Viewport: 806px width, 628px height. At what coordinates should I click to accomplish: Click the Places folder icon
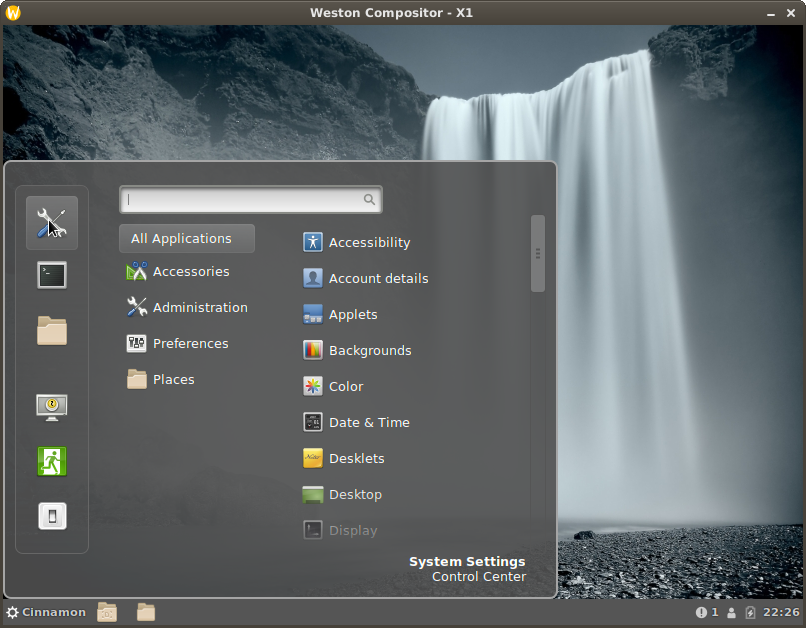point(137,379)
